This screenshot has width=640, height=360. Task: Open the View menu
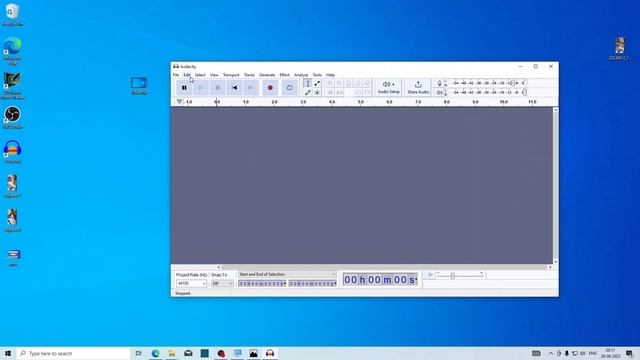pos(214,75)
